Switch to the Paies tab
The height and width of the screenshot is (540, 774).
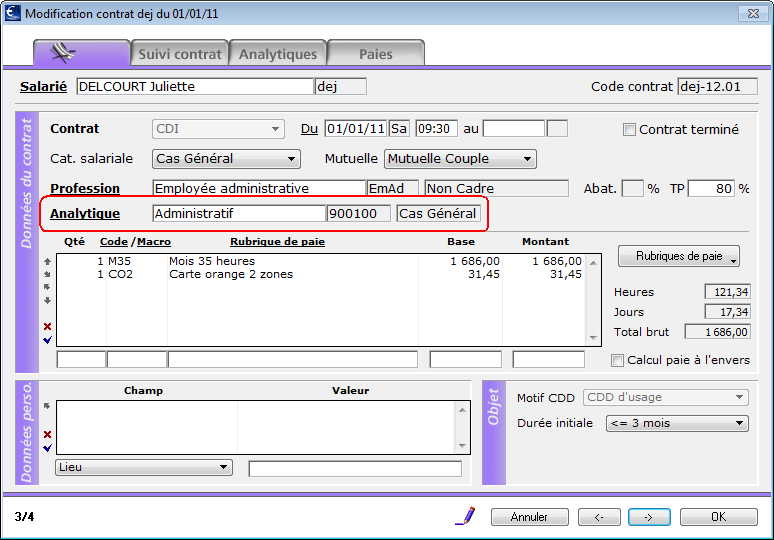pos(376,53)
